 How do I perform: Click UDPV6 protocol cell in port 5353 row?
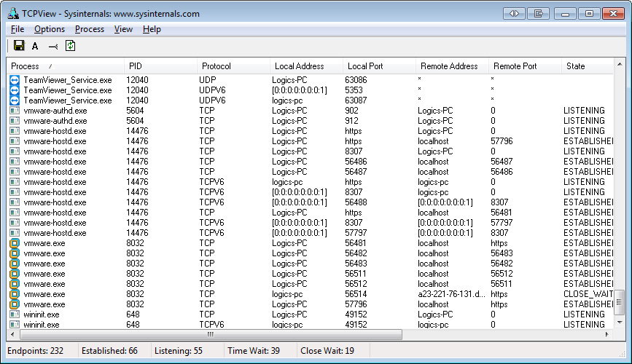point(212,90)
